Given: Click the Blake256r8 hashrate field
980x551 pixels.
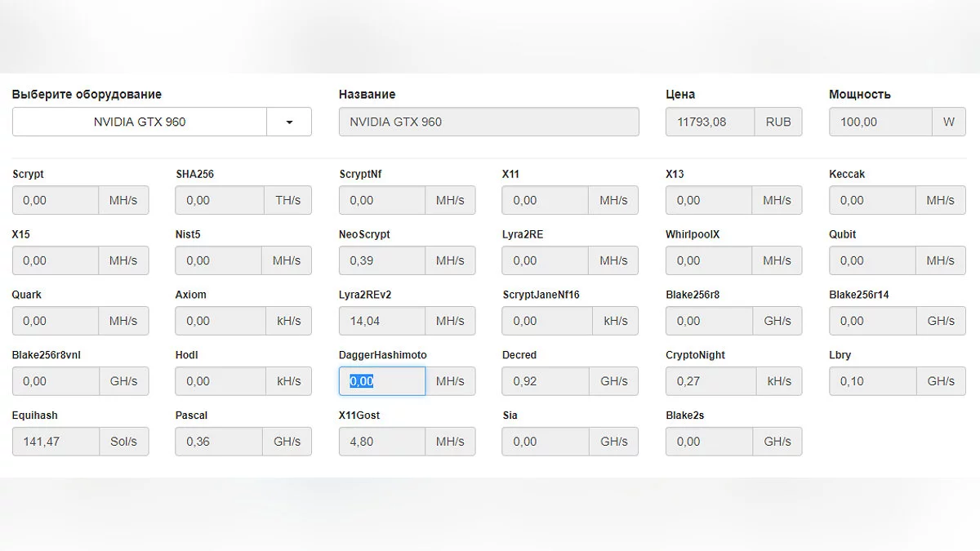Looking at the screenshot, I should [709, 321].
